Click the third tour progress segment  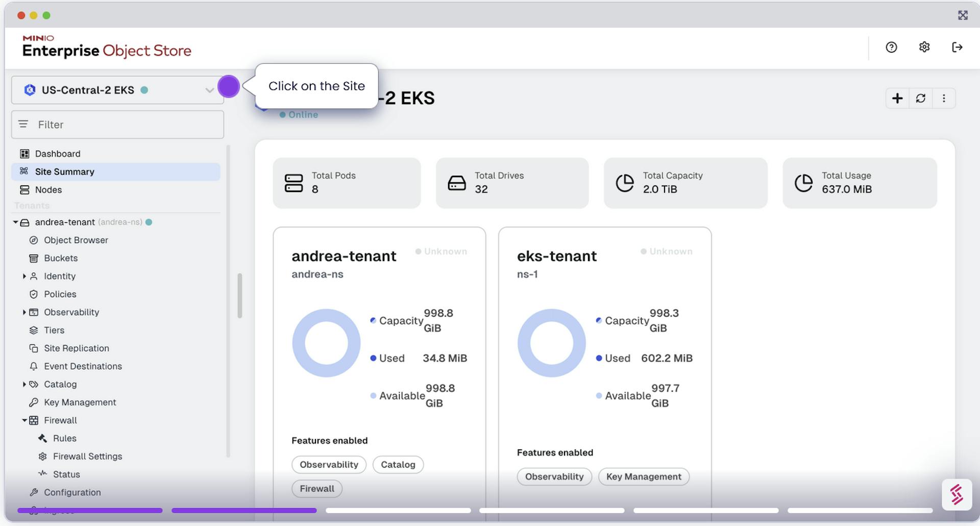click(x=398, y=510)
